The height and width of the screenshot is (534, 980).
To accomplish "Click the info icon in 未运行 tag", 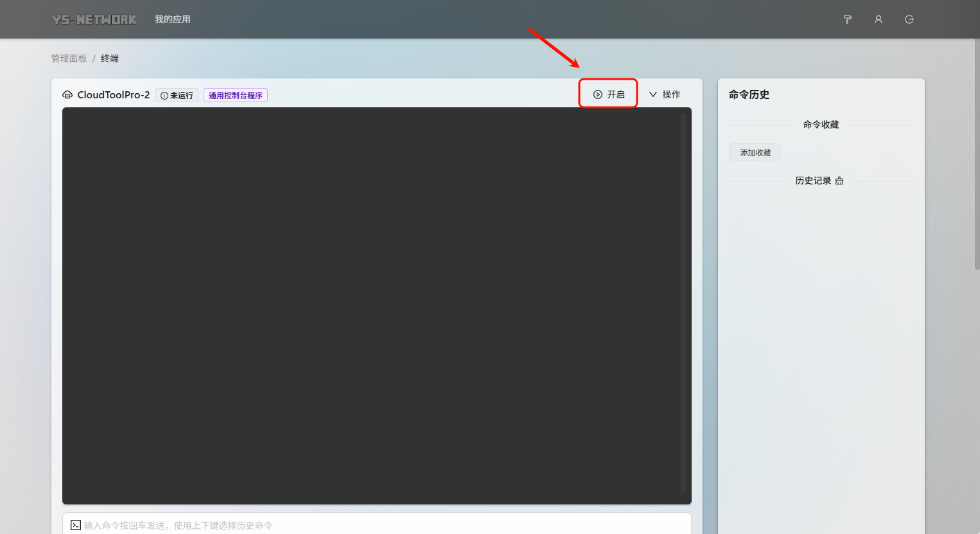I will (x=164, y=96).
